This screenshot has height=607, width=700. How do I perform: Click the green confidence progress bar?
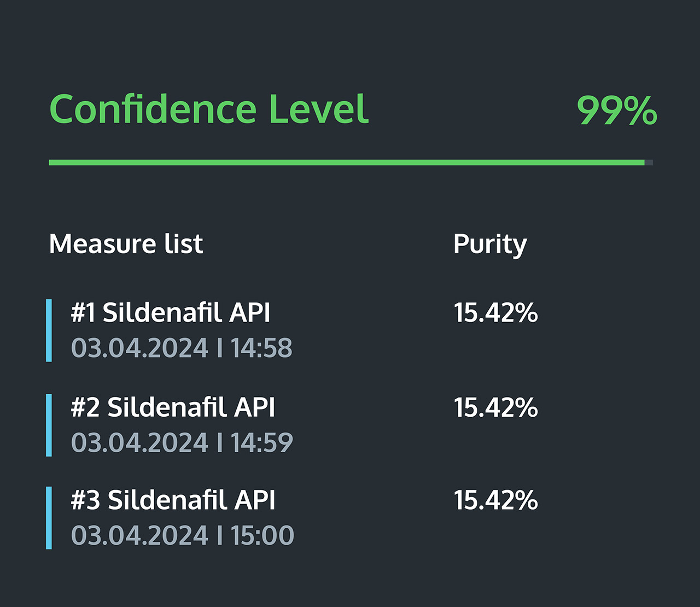(345, 162)
